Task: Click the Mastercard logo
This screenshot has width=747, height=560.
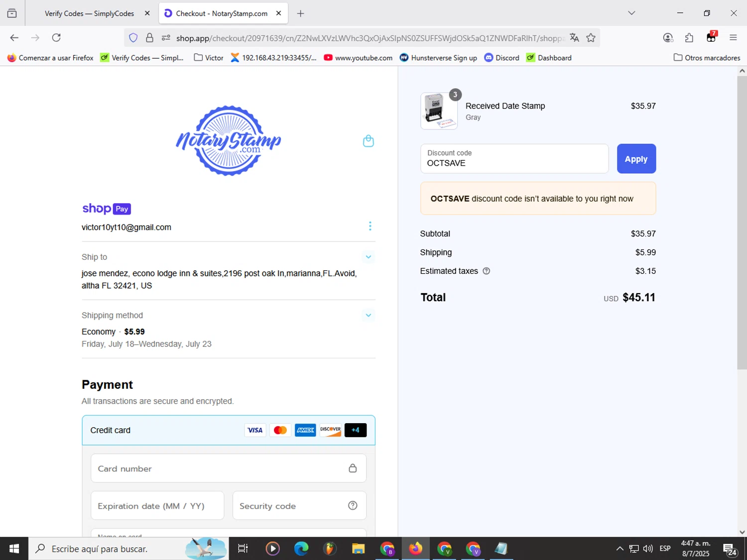Action: point(280,430)
